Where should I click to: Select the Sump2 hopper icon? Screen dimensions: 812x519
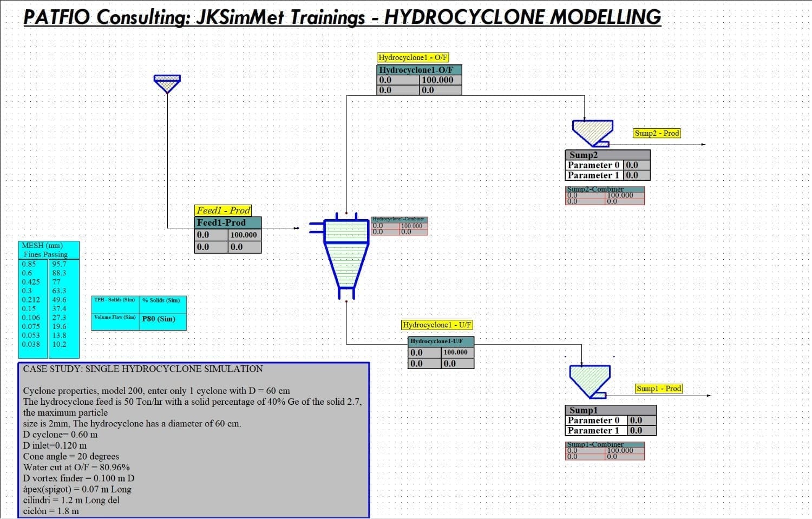593,133
